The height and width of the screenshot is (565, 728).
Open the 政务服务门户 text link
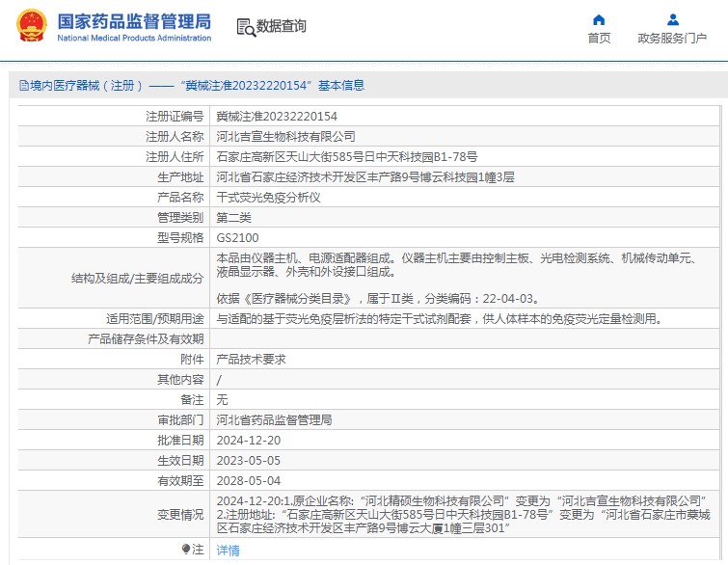point(672,39)
